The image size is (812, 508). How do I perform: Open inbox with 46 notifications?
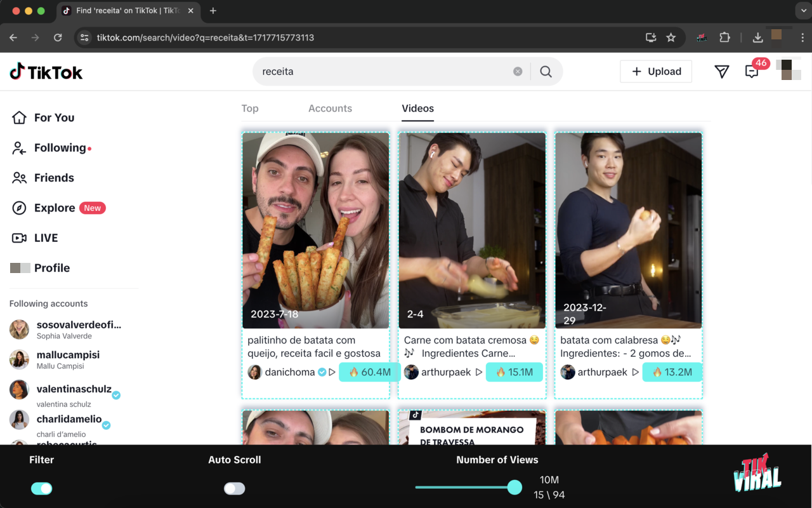point(752,72)
